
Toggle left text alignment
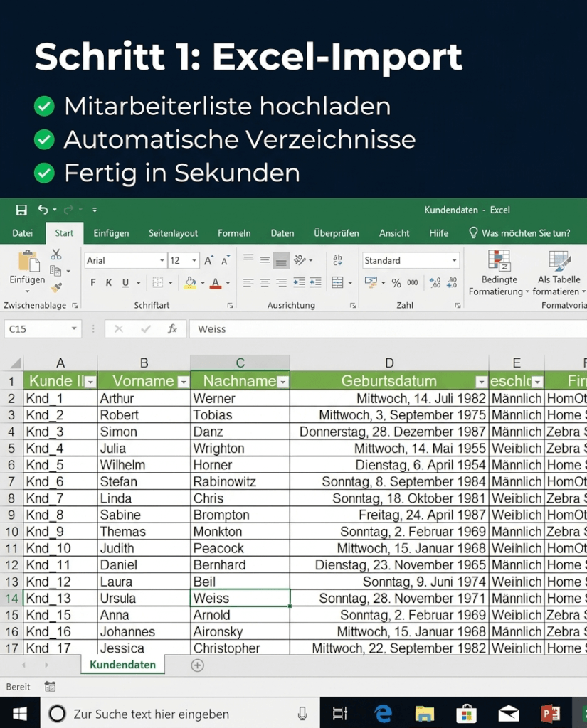coord(248,282)
